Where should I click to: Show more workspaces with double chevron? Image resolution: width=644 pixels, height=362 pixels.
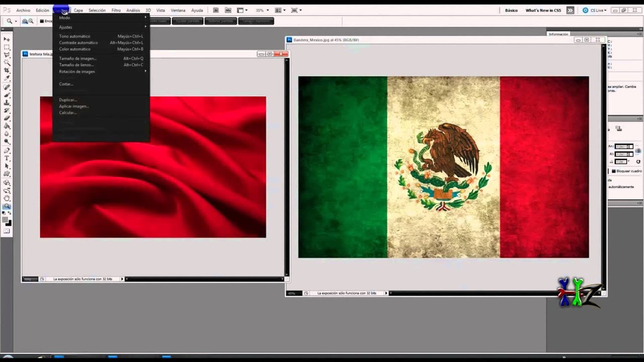[570, 10]
